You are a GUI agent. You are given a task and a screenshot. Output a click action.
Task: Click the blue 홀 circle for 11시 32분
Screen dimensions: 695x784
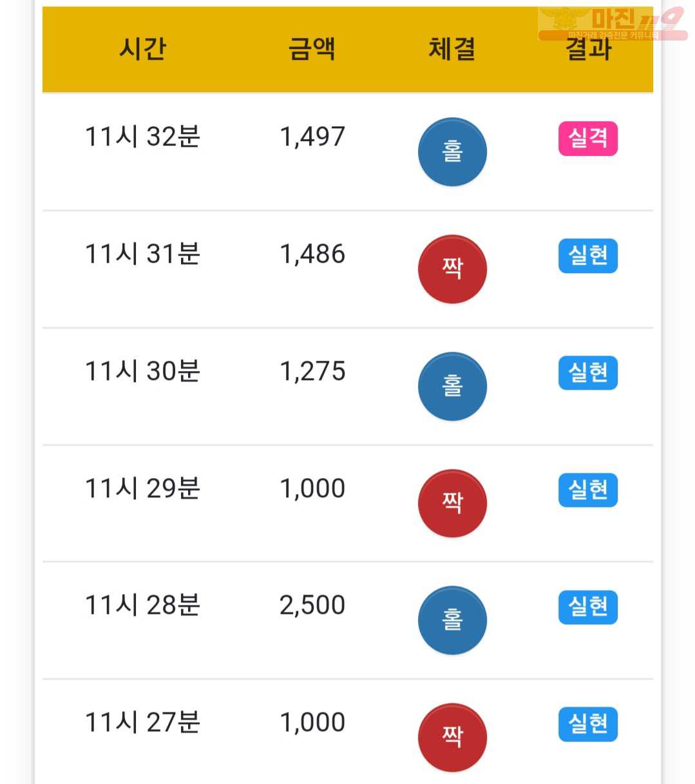452,152
